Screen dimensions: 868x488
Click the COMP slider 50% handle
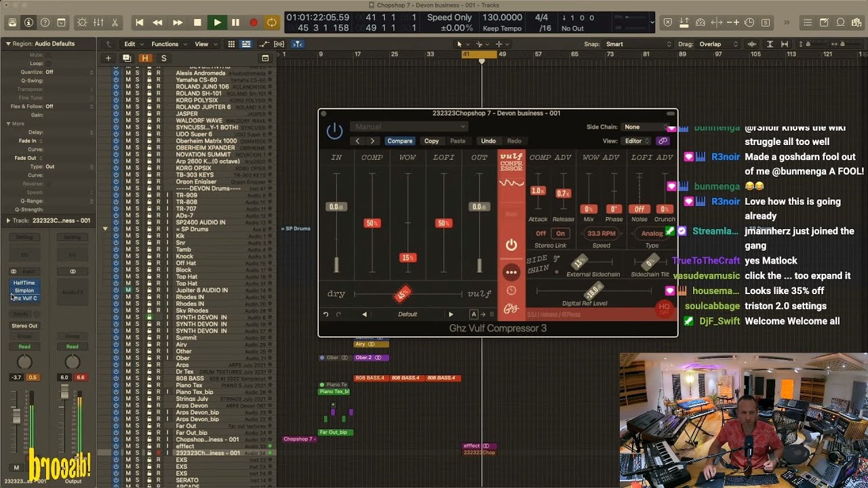[372, 223]
